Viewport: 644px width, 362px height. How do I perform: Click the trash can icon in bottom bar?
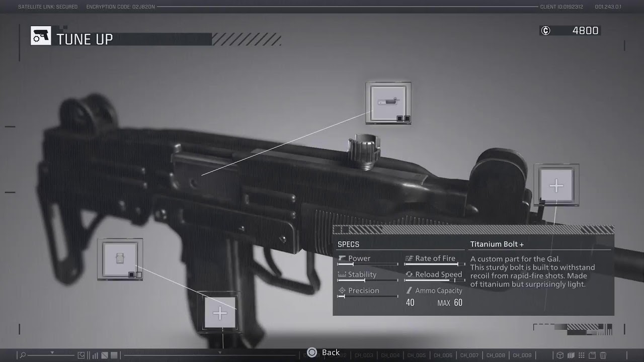pos(603,355)
